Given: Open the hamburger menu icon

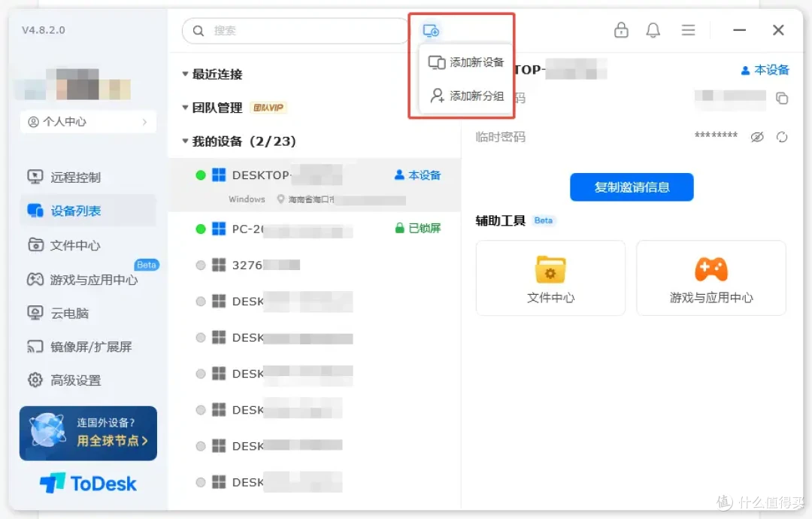Looking at the screenshot, I should click(688, 30).
